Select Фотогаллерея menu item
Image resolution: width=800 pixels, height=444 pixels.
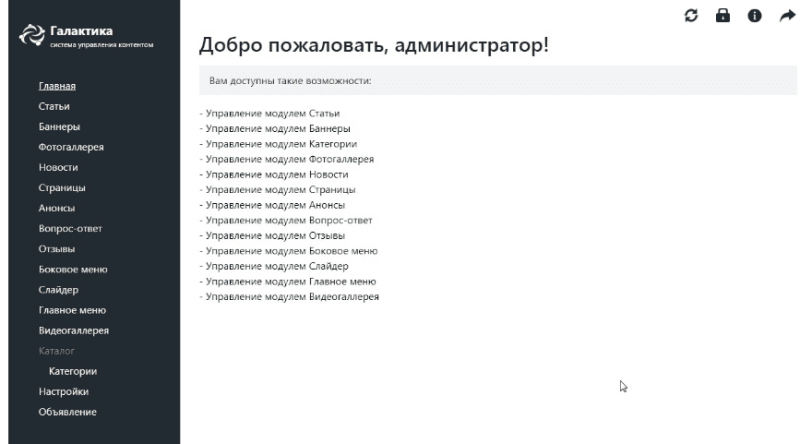coord(70,147)
